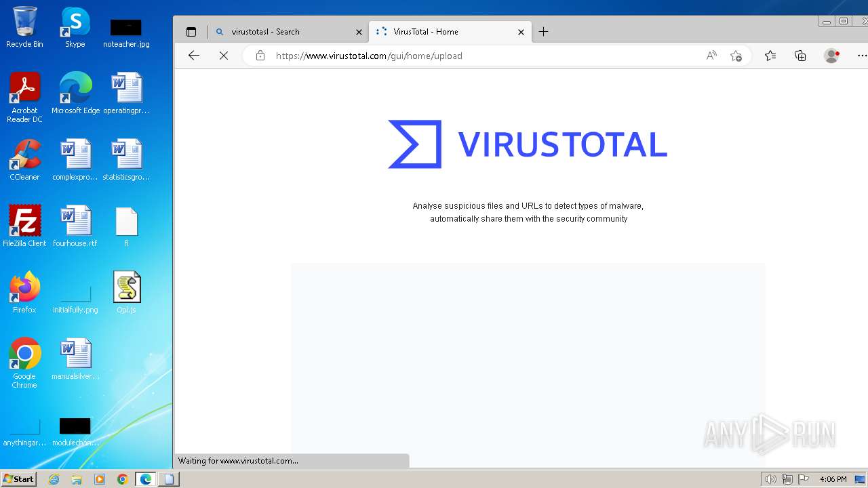Viewport: 868px width, 488px height.
Task: Open Chrome from the taskbar
Action: 123,479
